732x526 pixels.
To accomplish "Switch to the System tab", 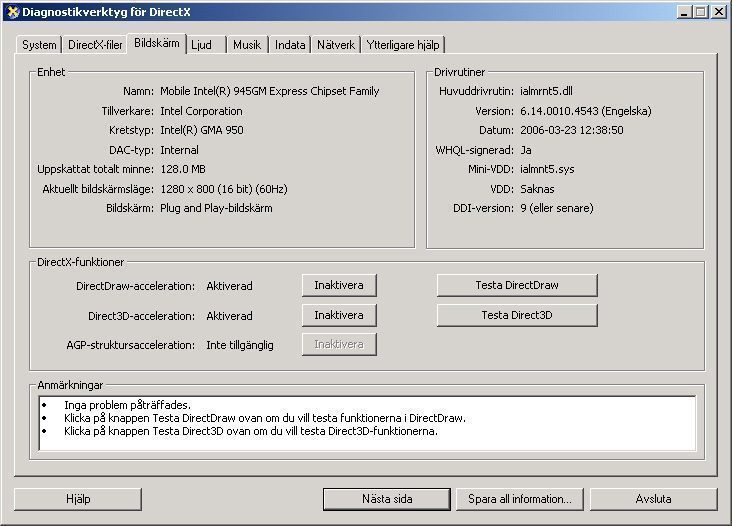I will click(39, 45).
